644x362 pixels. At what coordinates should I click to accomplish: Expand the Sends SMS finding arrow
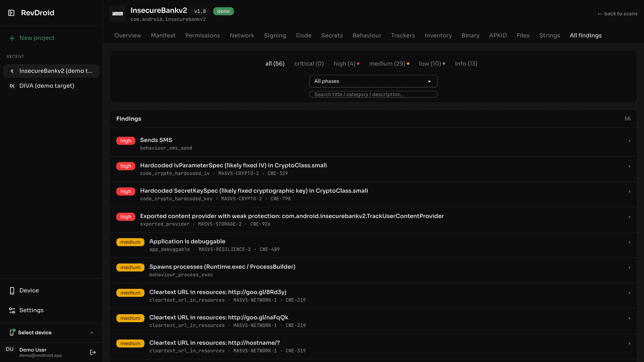tap(629, 141)
